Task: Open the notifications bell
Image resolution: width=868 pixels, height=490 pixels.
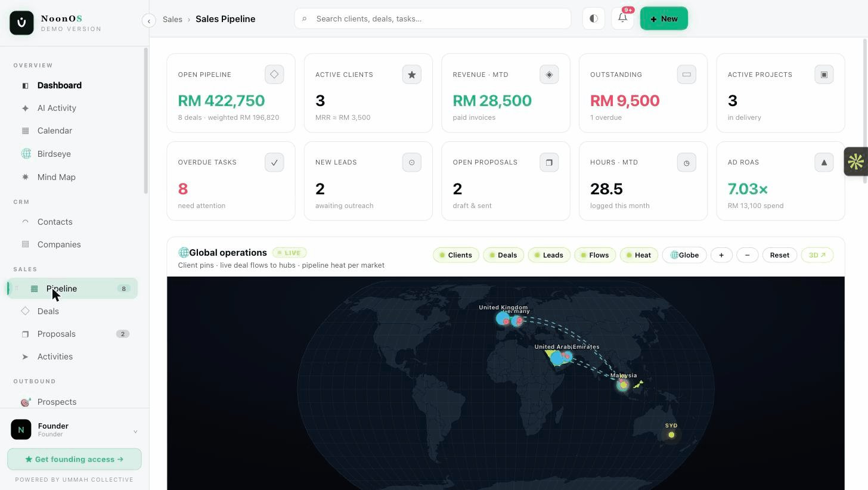Action: [622, 18]
